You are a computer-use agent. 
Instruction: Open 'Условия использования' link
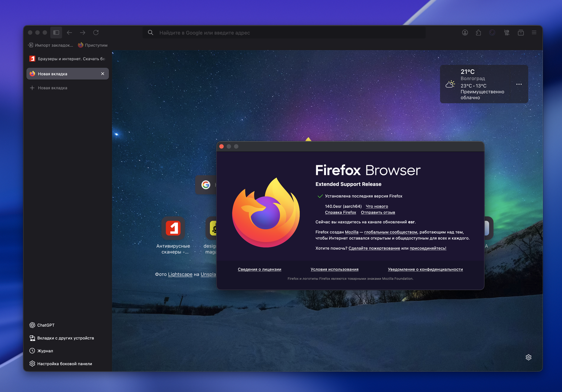pos(335,269)
